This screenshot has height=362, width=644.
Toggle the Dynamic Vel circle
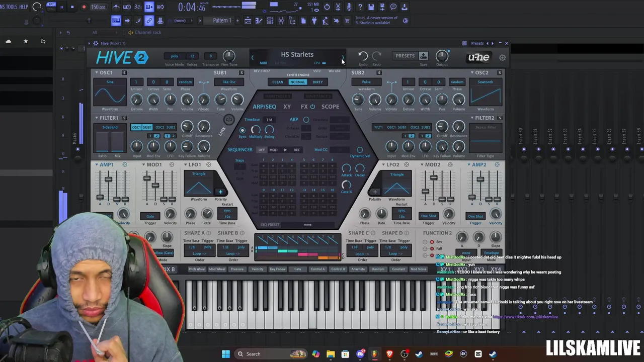click(x=360, y=150)
